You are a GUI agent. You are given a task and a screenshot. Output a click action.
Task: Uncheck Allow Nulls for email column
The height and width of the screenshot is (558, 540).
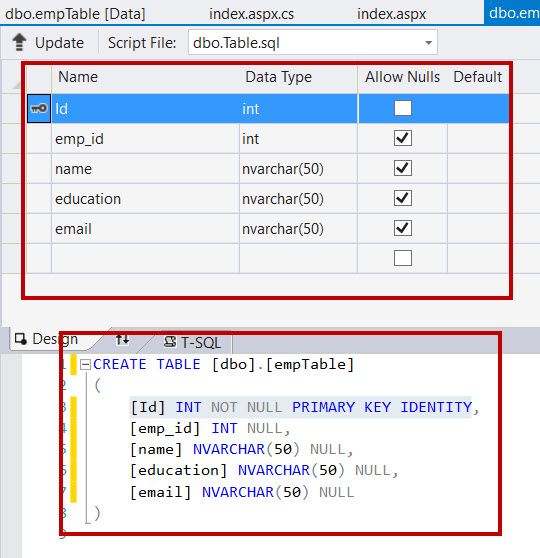403,228
